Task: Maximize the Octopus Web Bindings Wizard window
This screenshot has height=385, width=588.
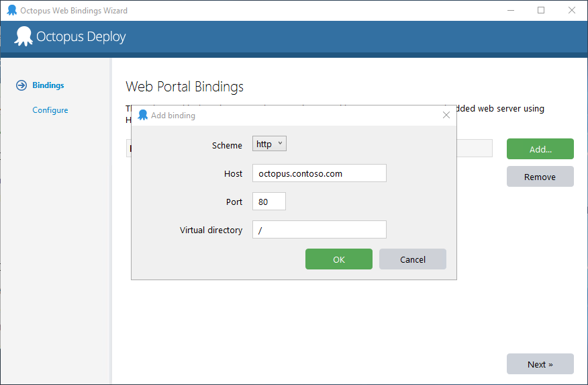Action: (x=541, y=10)
